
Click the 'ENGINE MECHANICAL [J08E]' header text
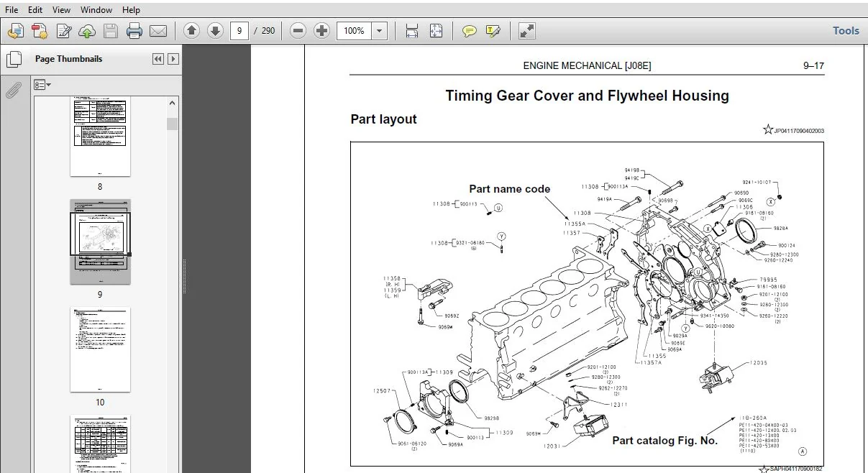coord(587,66)
